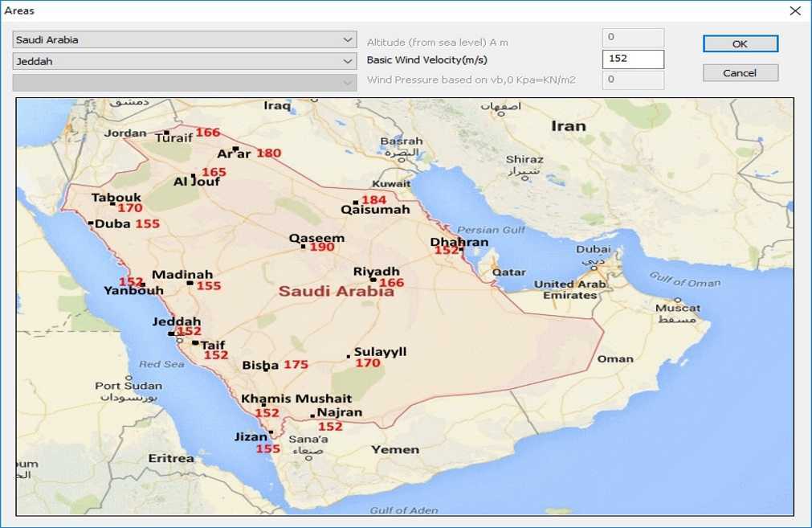Expand the Jeddah city dropdown
This screenshot has height=528, width=812.
[185, 61]
